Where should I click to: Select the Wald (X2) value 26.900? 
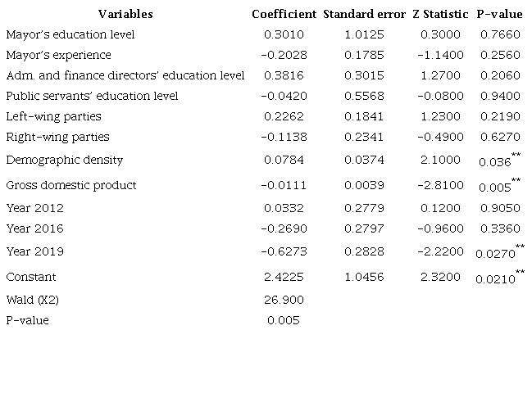tap(284, 300)
